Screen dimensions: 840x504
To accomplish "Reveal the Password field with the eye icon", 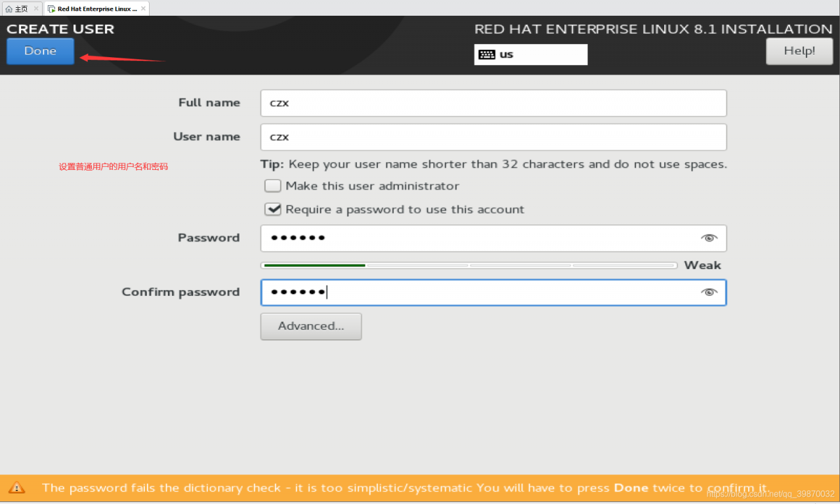I will [x=709, y=238].
